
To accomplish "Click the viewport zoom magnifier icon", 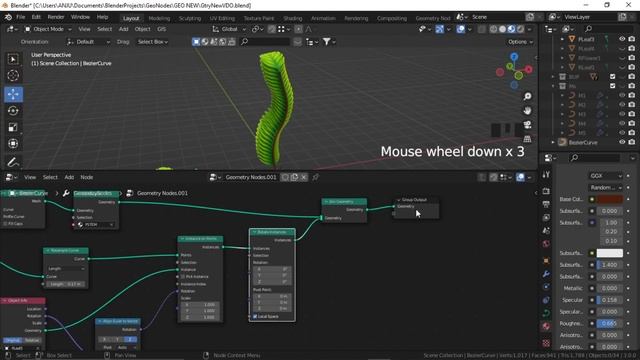I will coord(527,96).
